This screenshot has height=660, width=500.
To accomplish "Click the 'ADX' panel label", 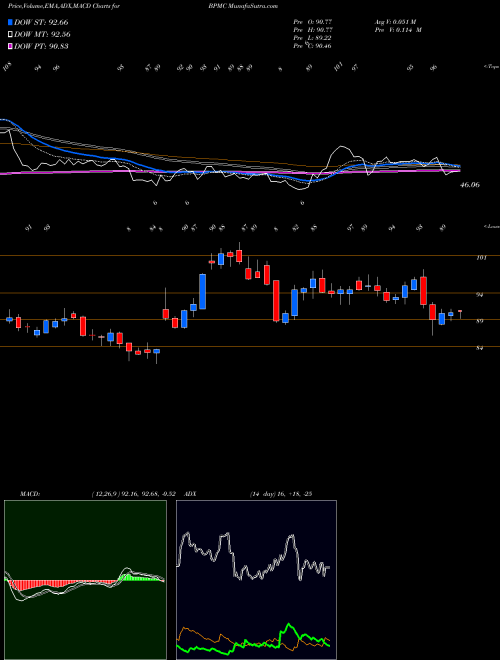I will pos(190,494).
